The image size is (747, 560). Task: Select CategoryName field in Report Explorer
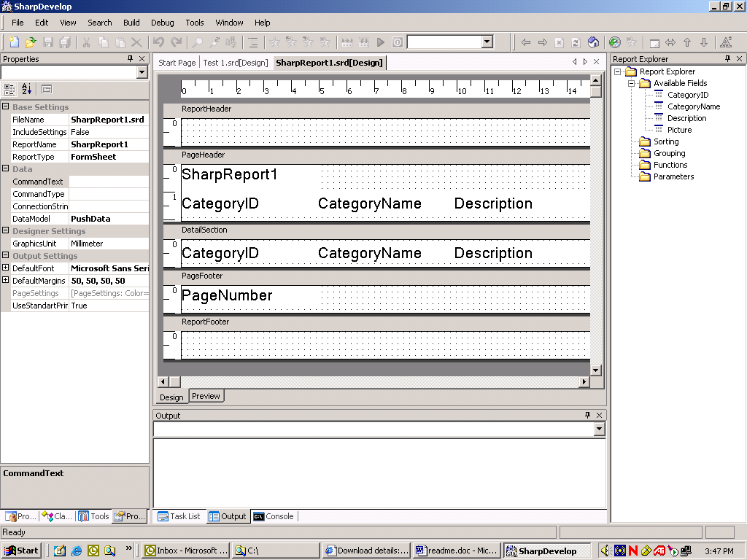point(693,106)
